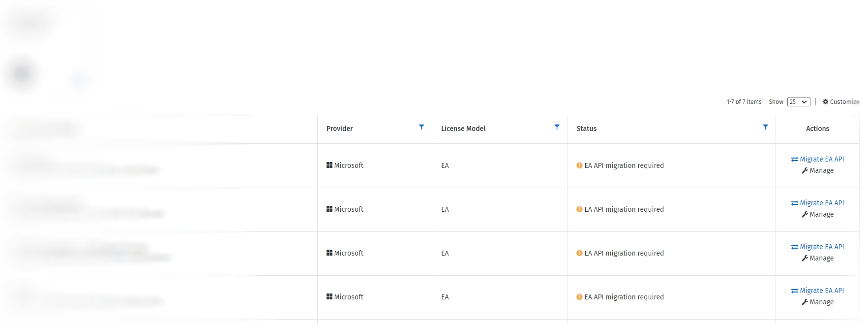The width and height of the screenshot is (868, 325).
Task: Click the migrate arrows icon in fourth row
Action: point(794,291)
